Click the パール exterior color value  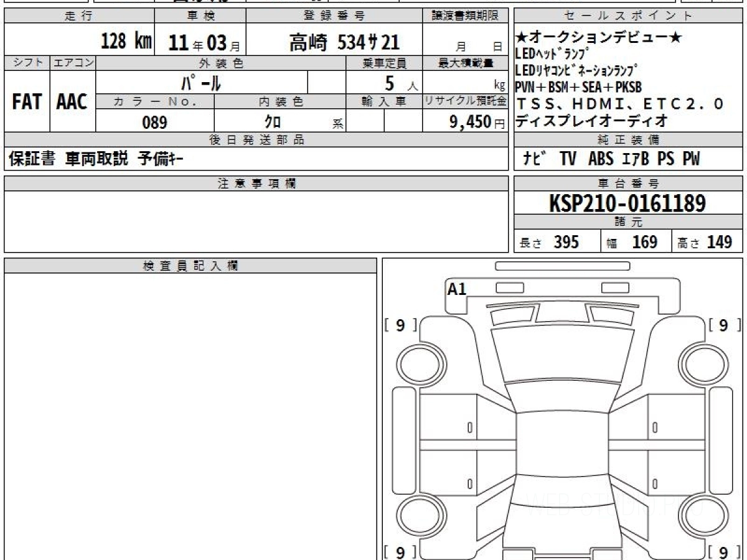[201, 83]
